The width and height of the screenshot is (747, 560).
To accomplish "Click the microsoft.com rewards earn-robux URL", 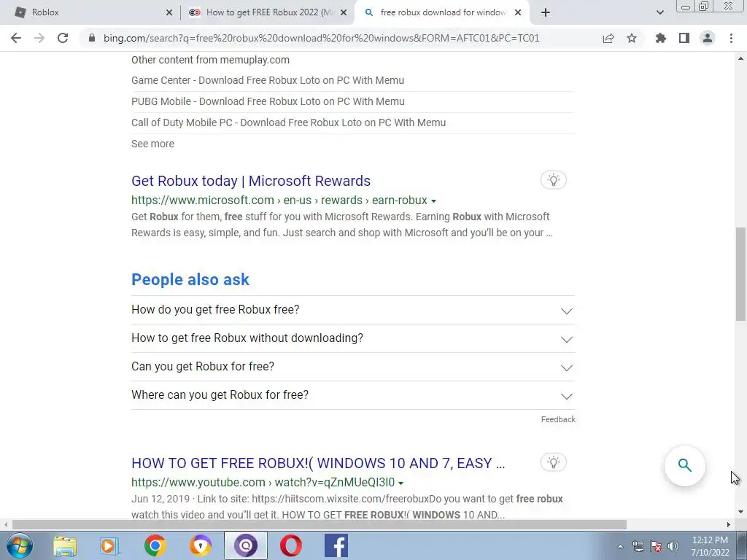I will [x=279, y=201].
